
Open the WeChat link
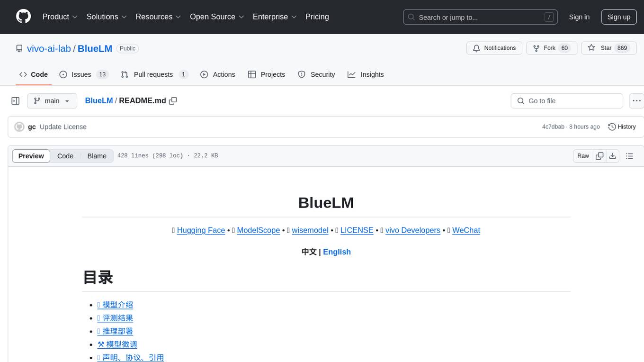[466, 230]
